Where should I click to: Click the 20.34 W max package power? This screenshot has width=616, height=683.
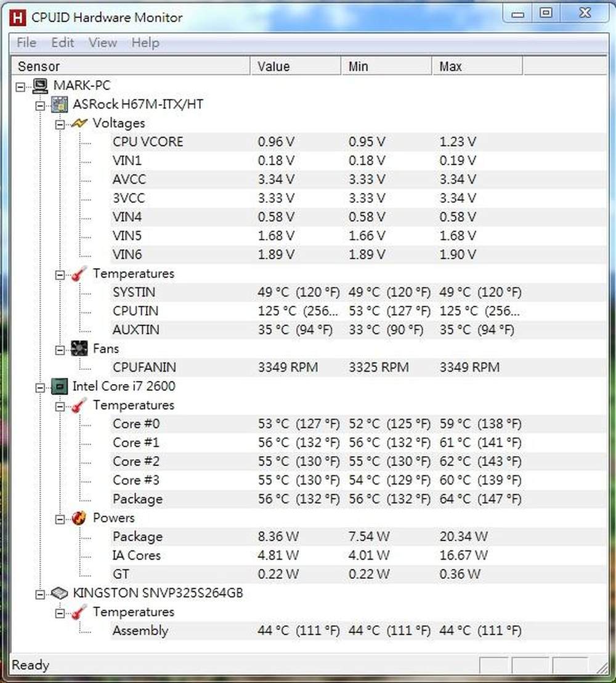464,537
